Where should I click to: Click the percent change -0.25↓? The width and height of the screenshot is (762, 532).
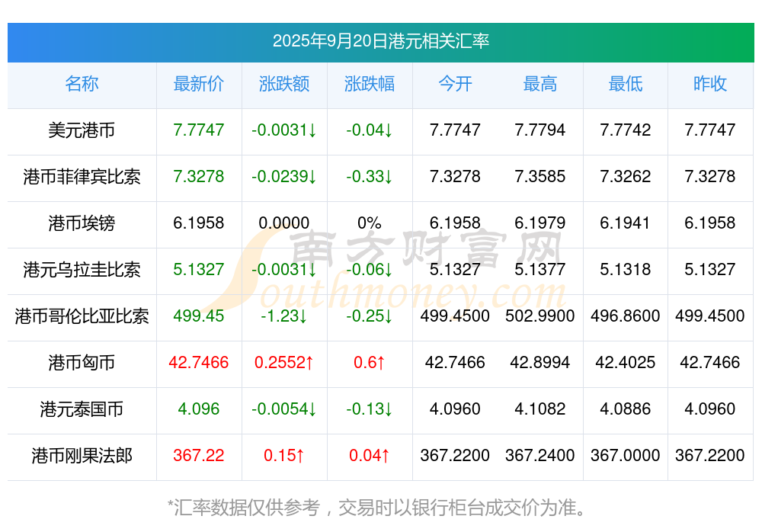[370, 316]
